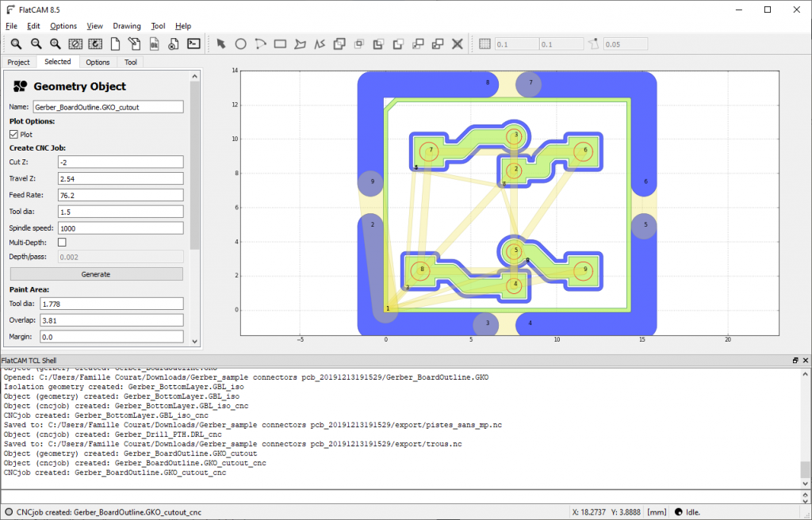Create a new blank geometry
The height and width of the screenshot is (520, 812).
115,44
